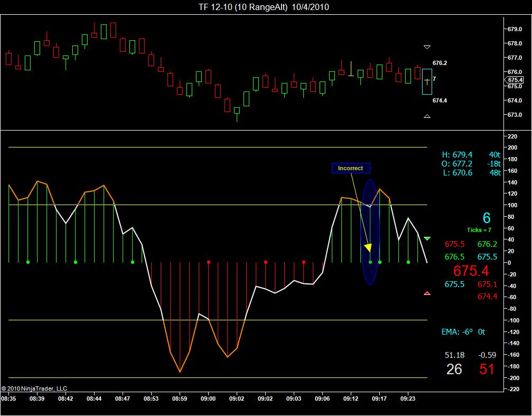The image size is (532, 416).
Task: Click the 679.0 price axis label
Action: (x=515, y=29)
